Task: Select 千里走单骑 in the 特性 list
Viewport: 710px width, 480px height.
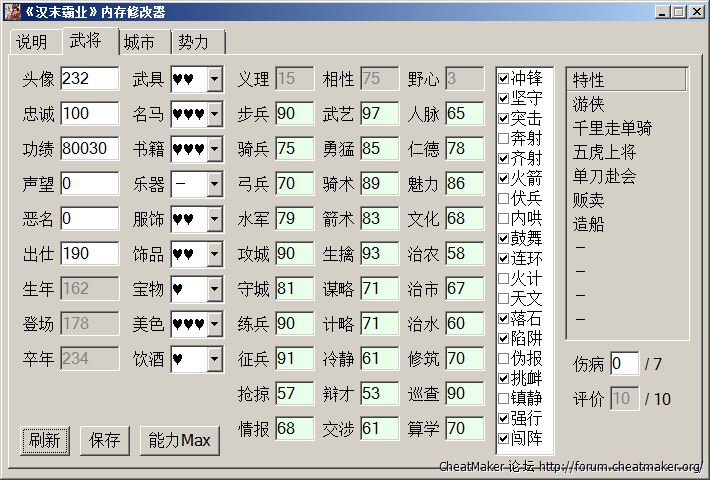Action: click(x=613, y=128)
